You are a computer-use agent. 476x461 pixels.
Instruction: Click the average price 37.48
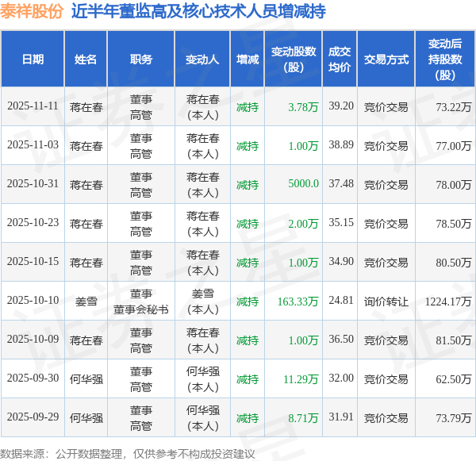pos(341,184)
